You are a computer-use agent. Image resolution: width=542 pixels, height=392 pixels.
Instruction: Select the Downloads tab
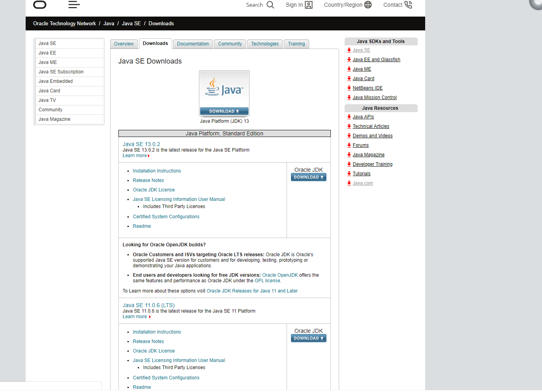click(x=155, y=43)
